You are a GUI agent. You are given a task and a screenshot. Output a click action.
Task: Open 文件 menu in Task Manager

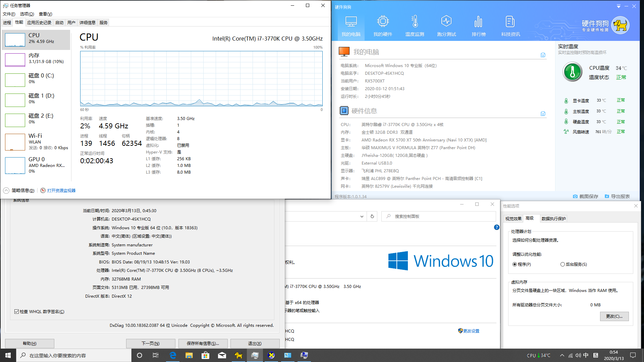tap(9, 14)
